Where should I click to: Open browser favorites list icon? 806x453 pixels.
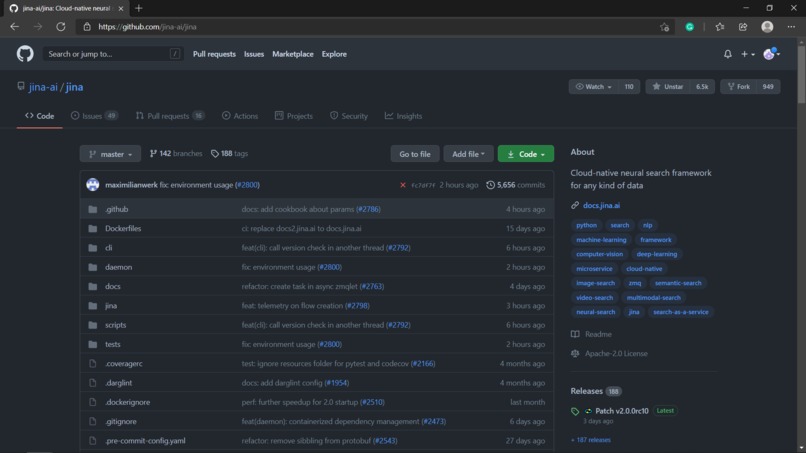click(719, 27)
